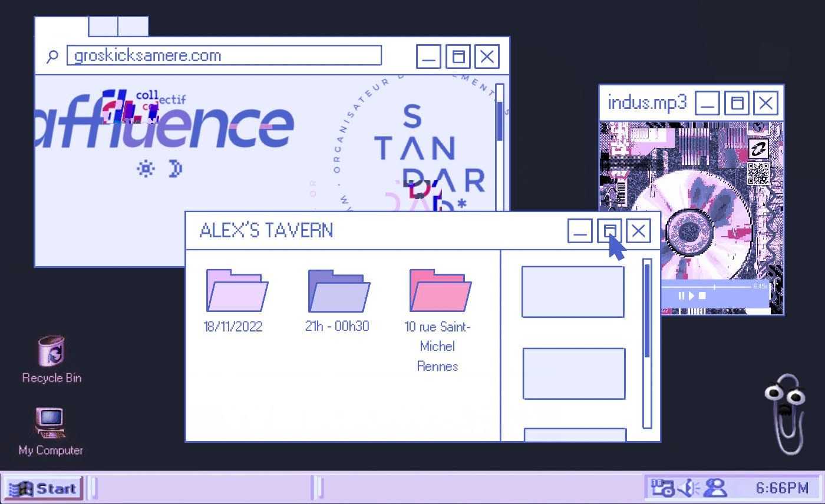The image size is (825, 504).
Task: Select the first browser tab
Action: point(61,27)
